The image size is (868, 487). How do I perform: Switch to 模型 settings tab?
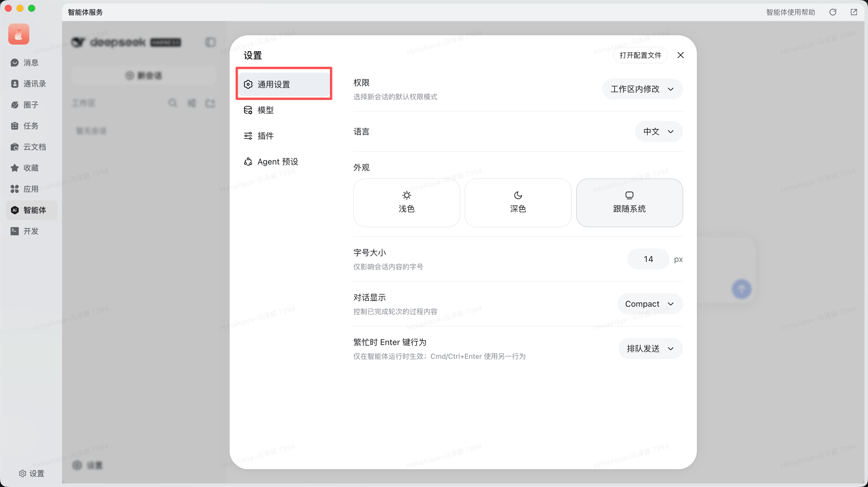click(x=284, y=110)
